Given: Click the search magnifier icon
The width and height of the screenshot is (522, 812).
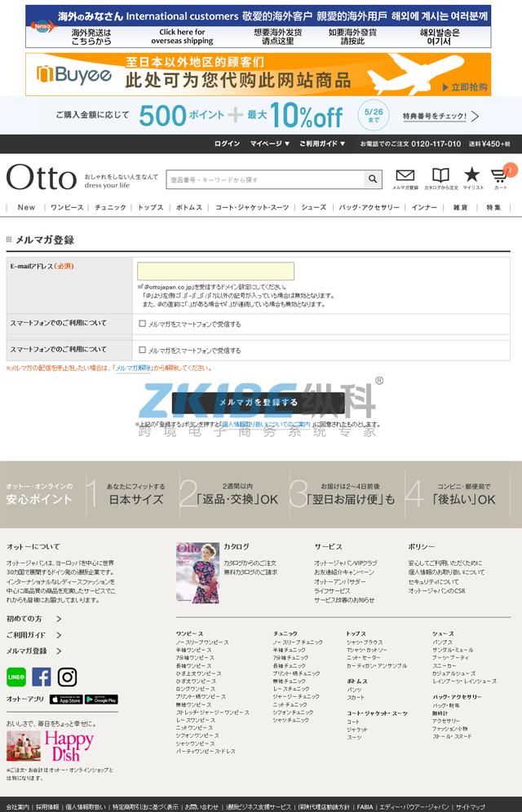Looking at the screenshot, I should pos(373,179).
